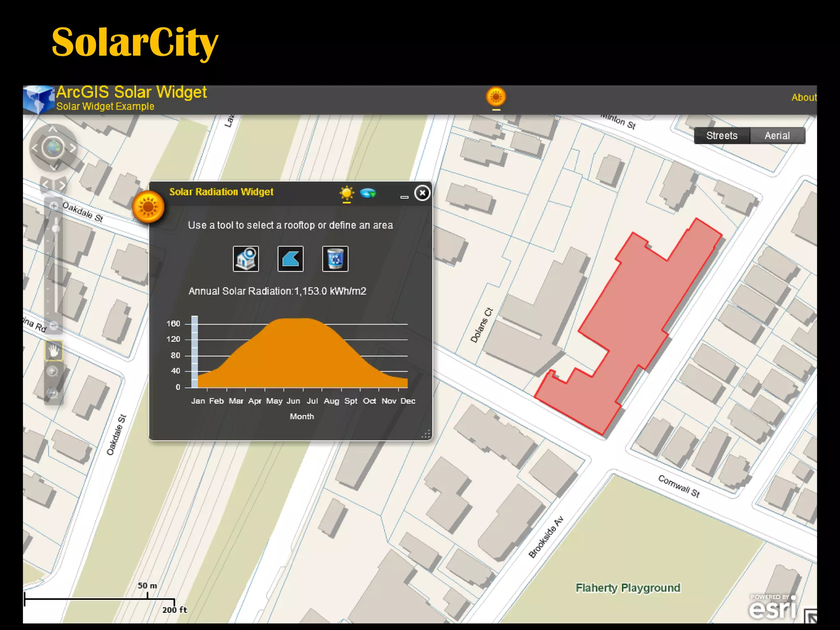Toggle overview map arrow at corner

click(810, 616)
